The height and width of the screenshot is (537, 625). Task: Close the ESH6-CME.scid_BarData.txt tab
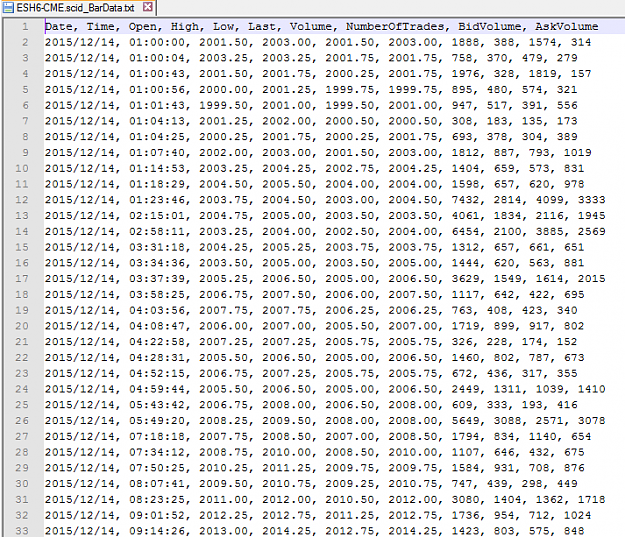click(x=147, y=7)
